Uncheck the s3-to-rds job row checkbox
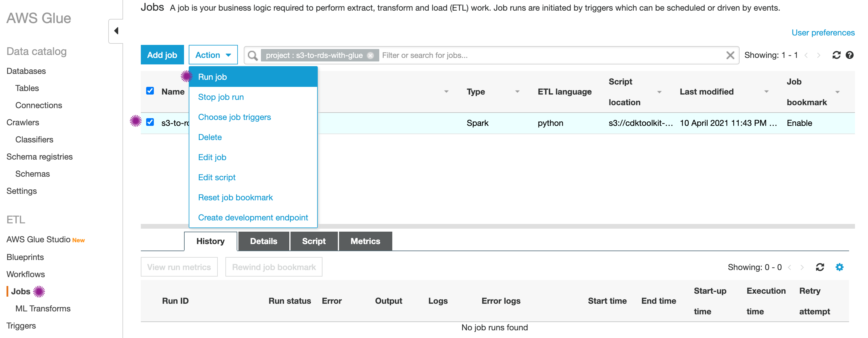 pyautogui.click(x=150, y=122)
